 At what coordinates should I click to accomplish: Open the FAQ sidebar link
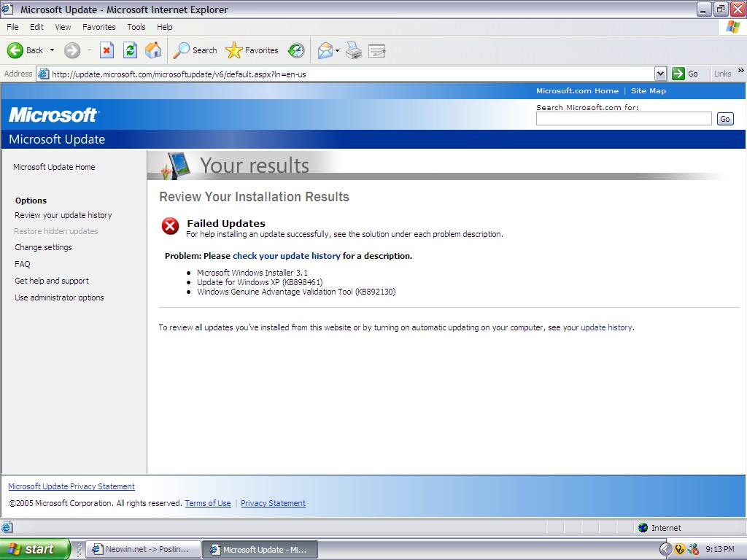[x=23, y=264]
